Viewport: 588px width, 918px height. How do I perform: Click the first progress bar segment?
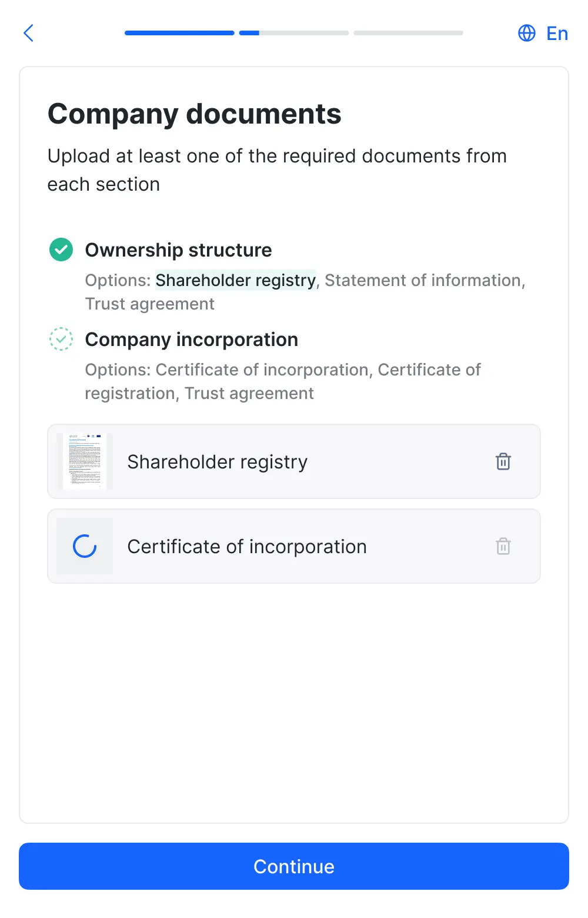tap(179, 33)
